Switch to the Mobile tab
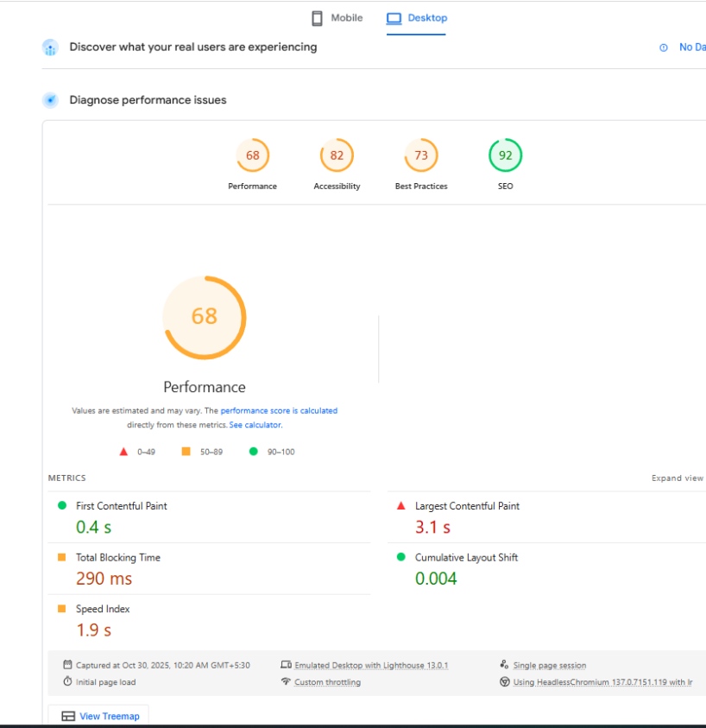706x728 pixels. [337, 18]
